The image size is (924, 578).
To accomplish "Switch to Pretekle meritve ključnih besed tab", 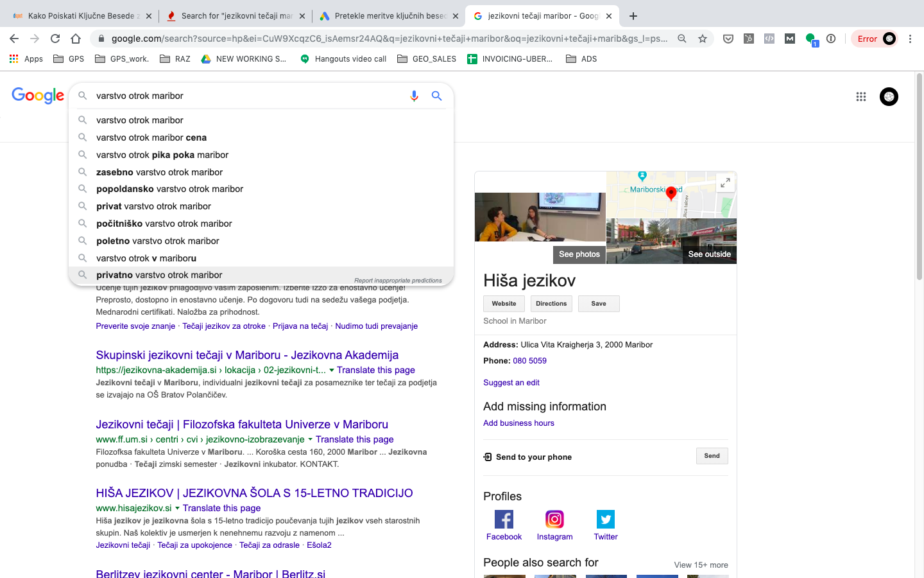I will [x=389, y=16].
